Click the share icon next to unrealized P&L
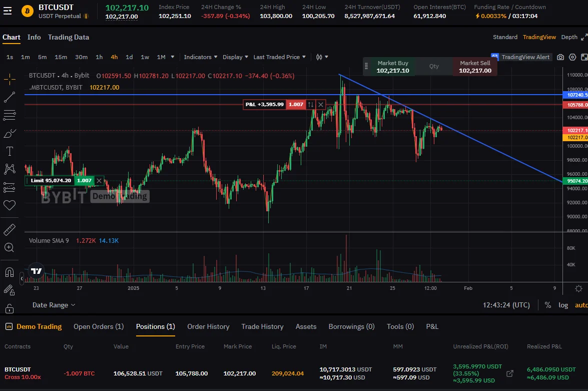 tap(509, 373)
